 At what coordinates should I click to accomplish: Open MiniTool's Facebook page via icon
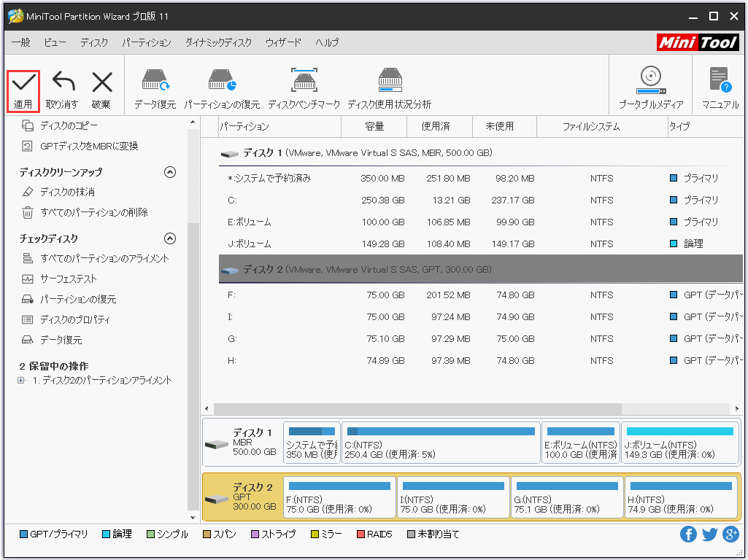pos(688,534)
